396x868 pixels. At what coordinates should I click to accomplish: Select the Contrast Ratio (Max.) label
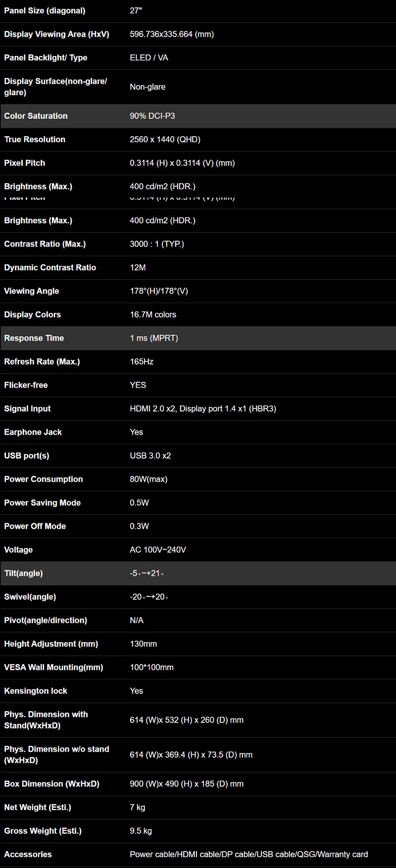45,244
